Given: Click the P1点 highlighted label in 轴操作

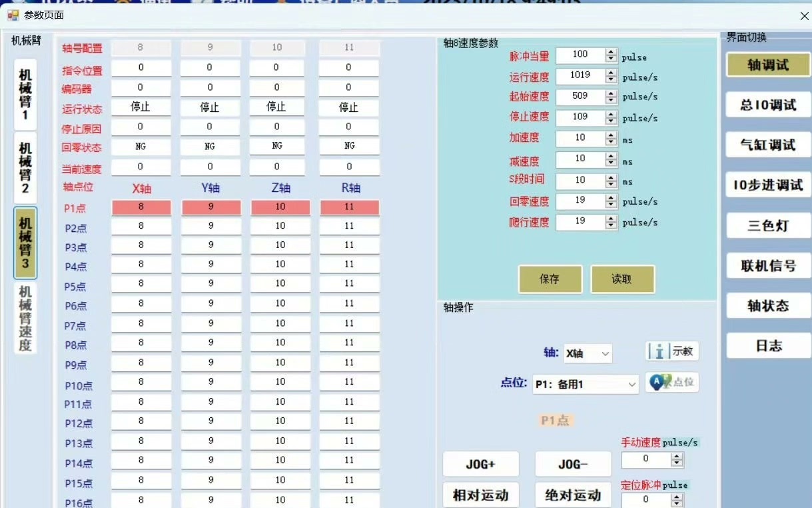Looking at the screenshot, I should point(556,421).
